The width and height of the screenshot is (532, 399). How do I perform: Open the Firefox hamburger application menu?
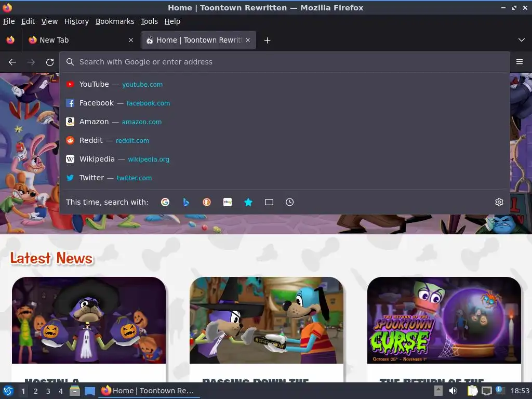tap(519, 62)
